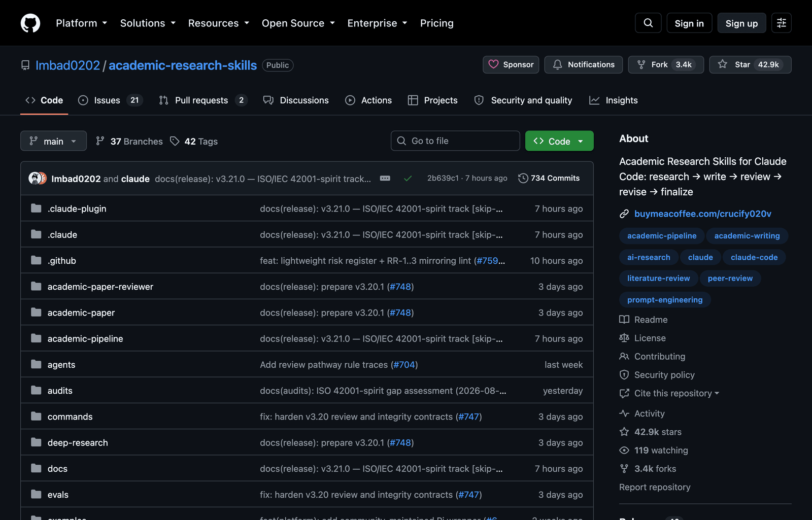
Task: Expand the Resources menu
Action: point(219,23)
